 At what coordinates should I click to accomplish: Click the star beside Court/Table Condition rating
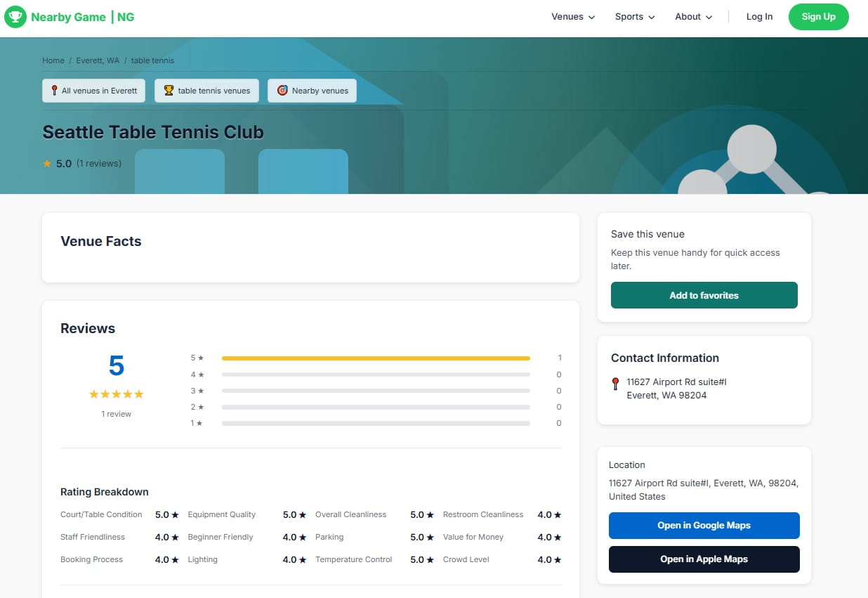click(174, 514)
